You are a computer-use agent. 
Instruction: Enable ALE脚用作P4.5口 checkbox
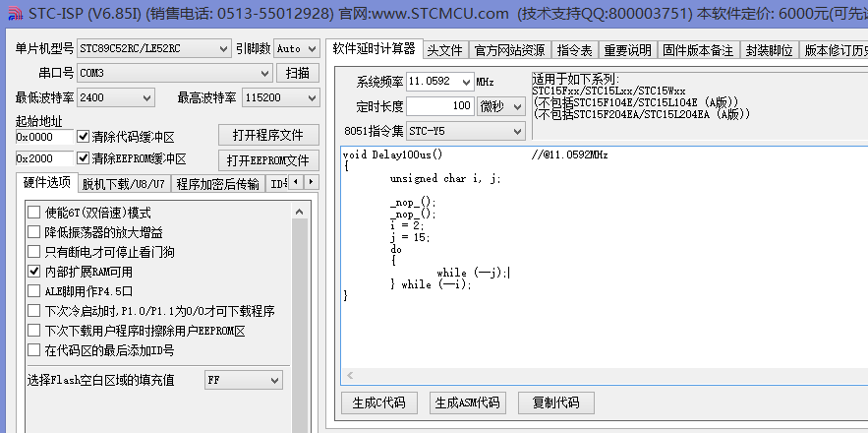(x=34, y=291)
